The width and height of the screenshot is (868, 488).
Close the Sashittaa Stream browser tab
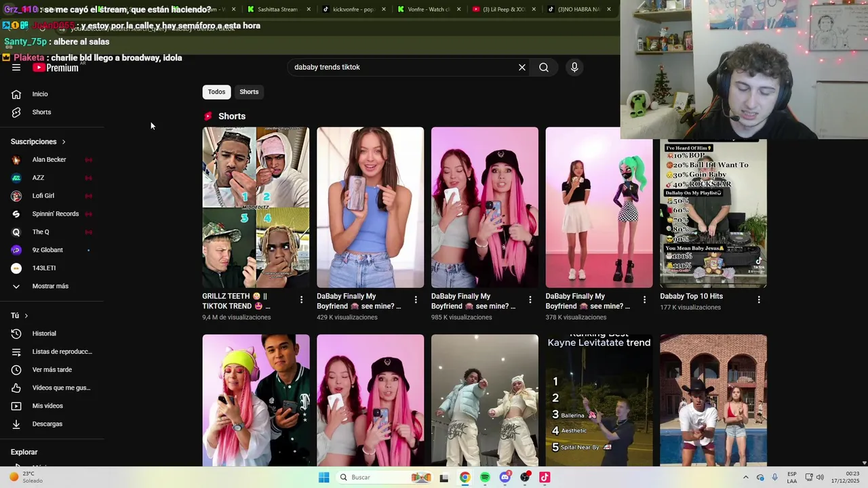pos(309,9)
